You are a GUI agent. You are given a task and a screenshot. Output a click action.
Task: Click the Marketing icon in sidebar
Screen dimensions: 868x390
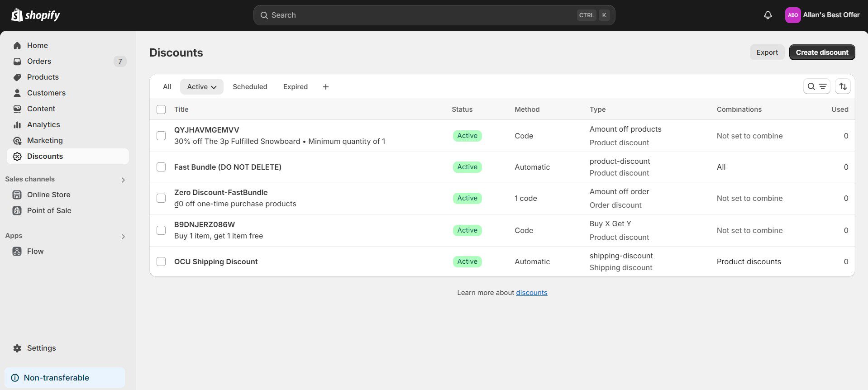(17, 141)
